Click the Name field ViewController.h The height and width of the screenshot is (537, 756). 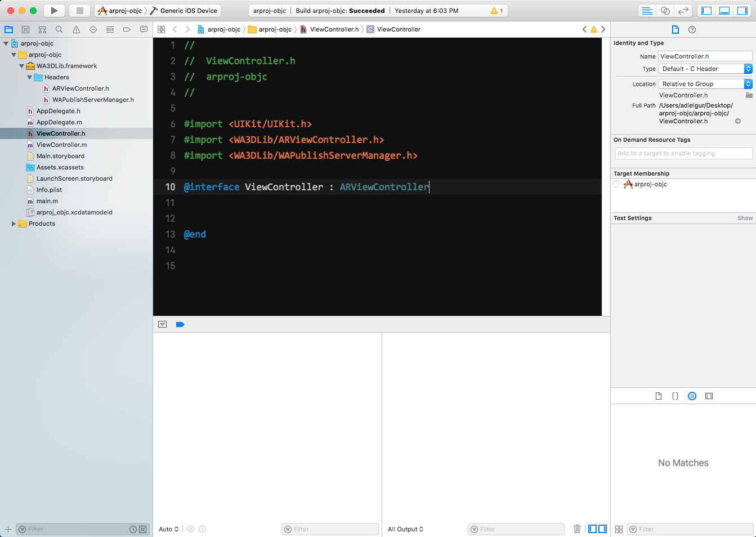click(705, 56)
